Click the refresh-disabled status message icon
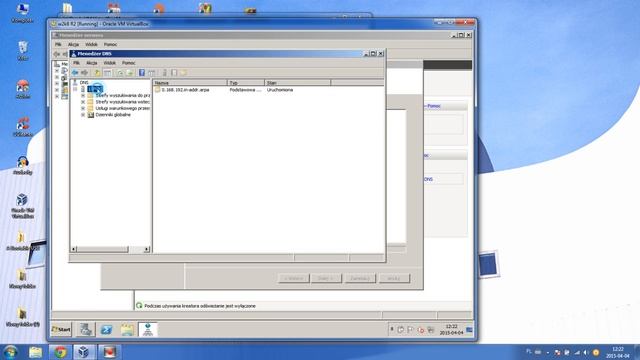640x360 pixels. [x=139, y=305]
